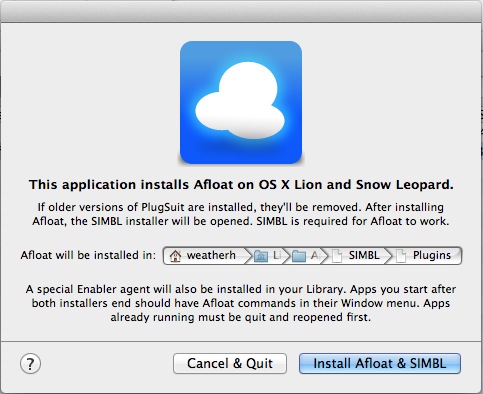Image resolution: width=483 pixels, height=394 pixels.
Task: Click the paragraph mentioning PlugSuit versions
Action: coord(241,214)
